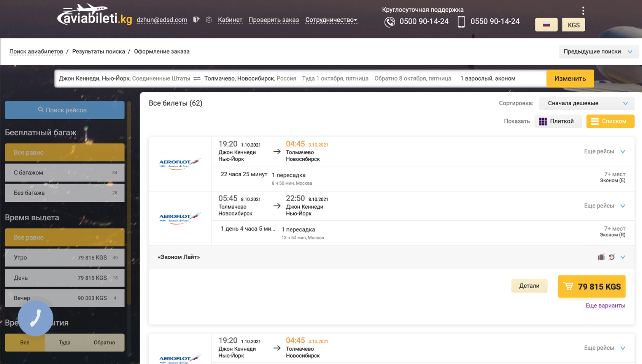
Task: Click the no-refund icon in fare row
Action: [x=612, y=257]
